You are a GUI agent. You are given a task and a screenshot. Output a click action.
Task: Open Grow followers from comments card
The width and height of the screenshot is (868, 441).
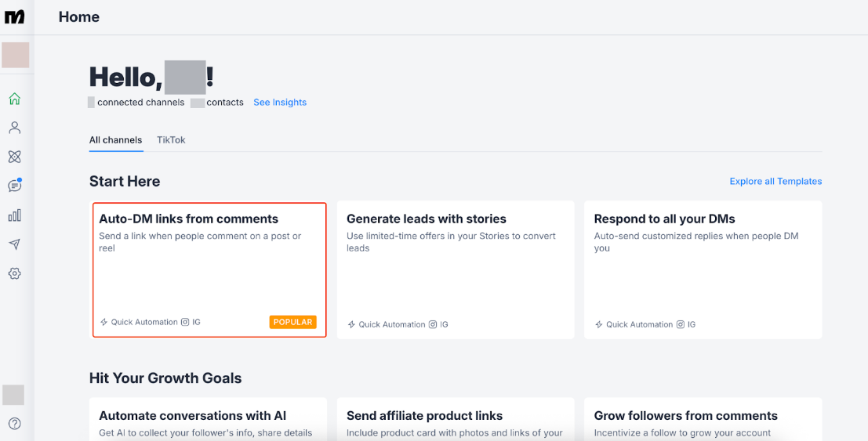point(703,419)
